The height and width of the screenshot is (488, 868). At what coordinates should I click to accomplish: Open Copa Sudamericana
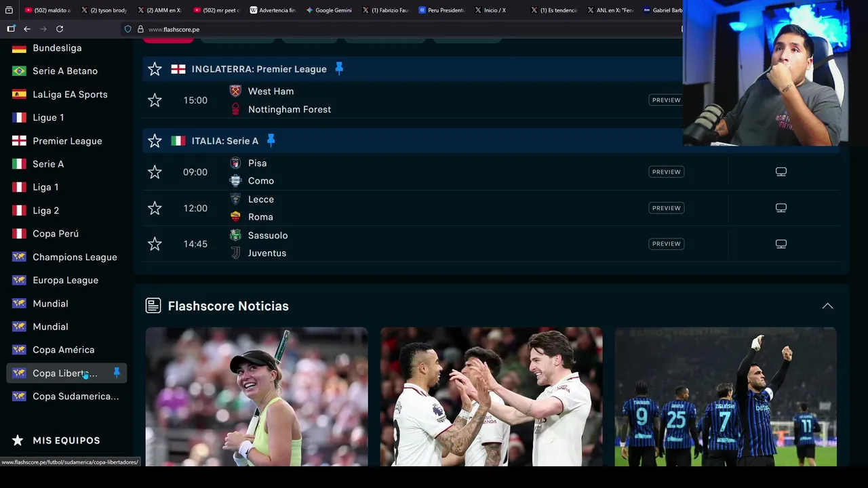coord(76,396)
